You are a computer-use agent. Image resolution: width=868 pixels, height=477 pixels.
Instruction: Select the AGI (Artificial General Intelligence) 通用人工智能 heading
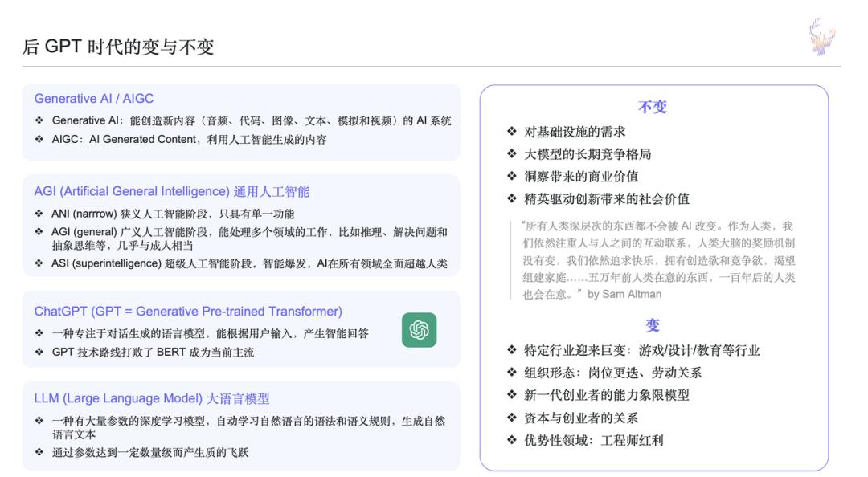tap(172, 191)
